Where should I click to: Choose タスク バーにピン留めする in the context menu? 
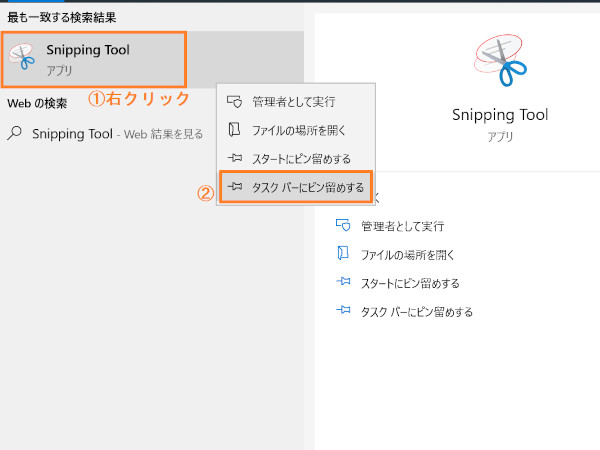296,187
